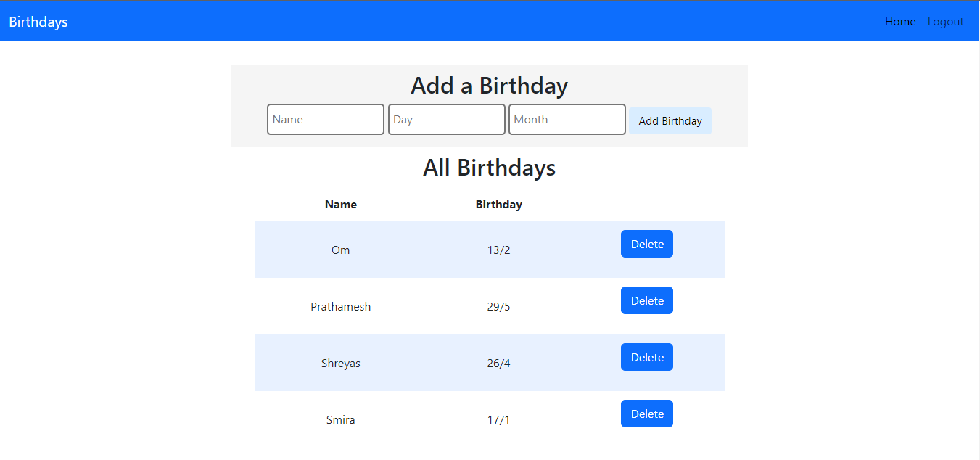Select the Om name cell
Viewport: 980px width, 460px height.
click(x=341, y=250)
